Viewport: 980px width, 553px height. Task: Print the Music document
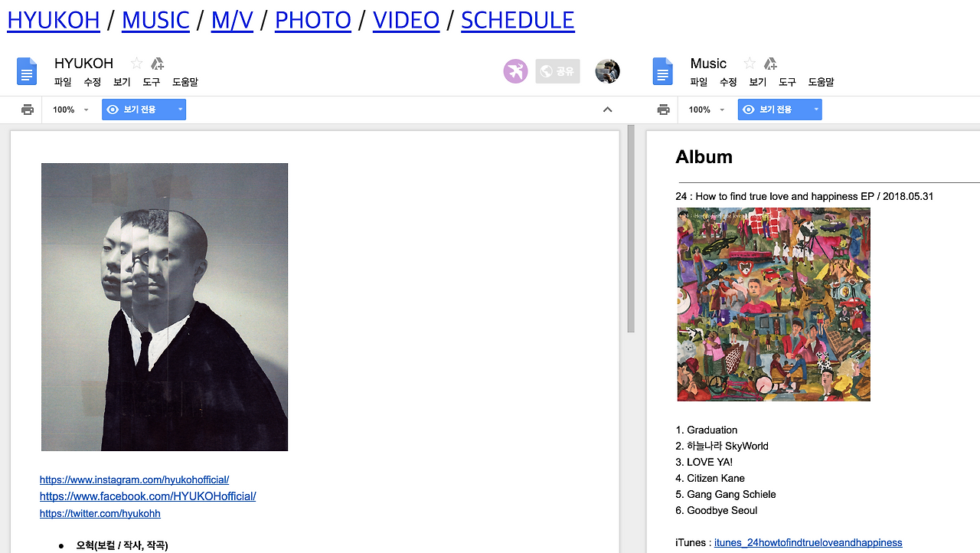(x=664, y=110)
